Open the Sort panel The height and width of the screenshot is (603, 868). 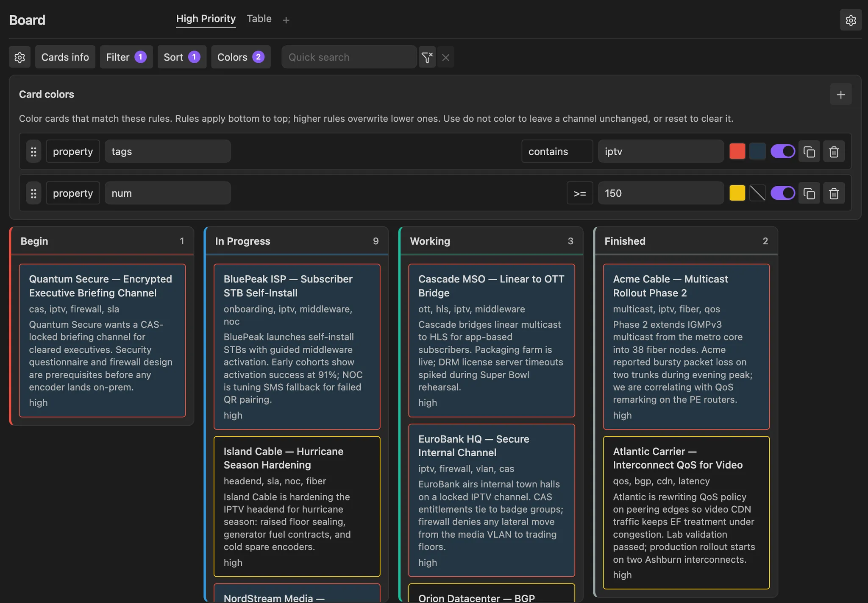pyautogui.click(x=182, y=57)
